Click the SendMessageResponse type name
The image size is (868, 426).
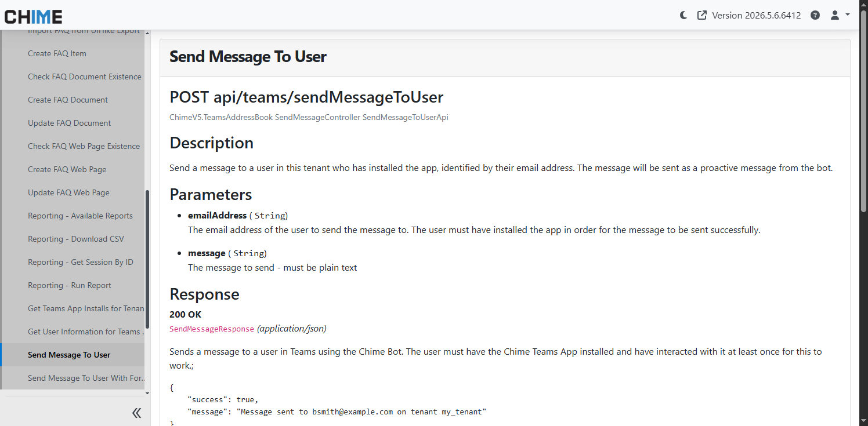pos(212,329)
